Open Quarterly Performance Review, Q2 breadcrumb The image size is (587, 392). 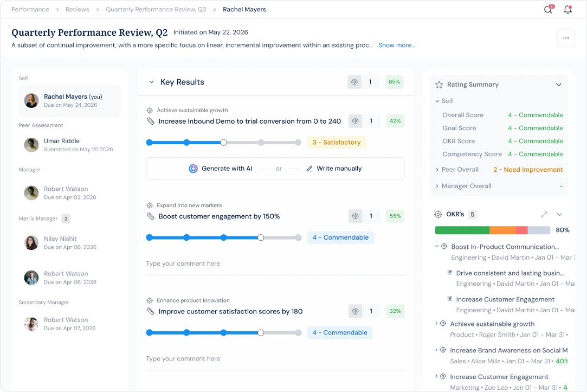coord(156,9)
